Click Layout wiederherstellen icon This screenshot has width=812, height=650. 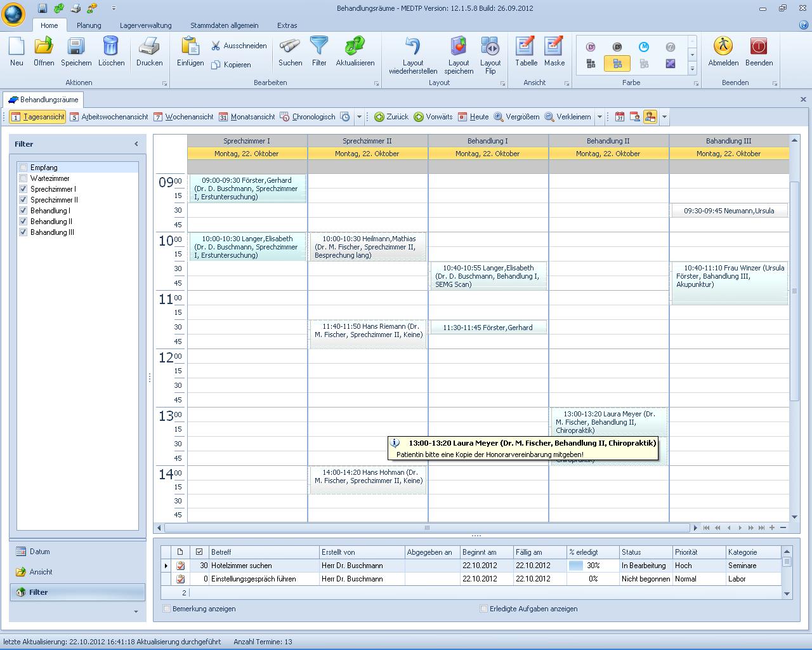tap(413, 47)
